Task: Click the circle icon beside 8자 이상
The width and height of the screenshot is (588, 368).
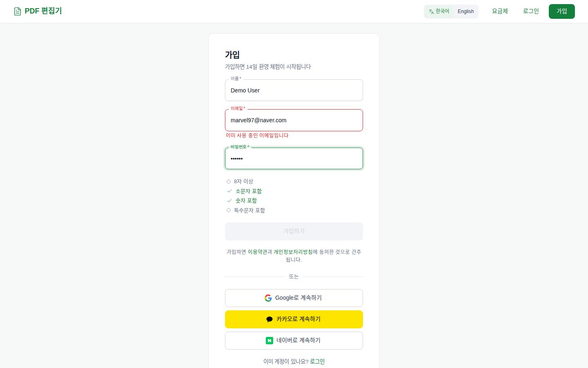Action: pos(229,182)
